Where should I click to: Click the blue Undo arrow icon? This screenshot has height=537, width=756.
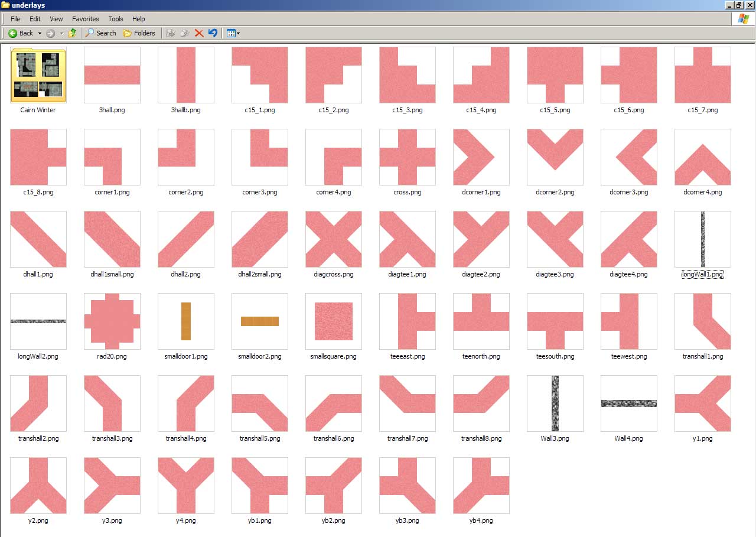point(213,33)
